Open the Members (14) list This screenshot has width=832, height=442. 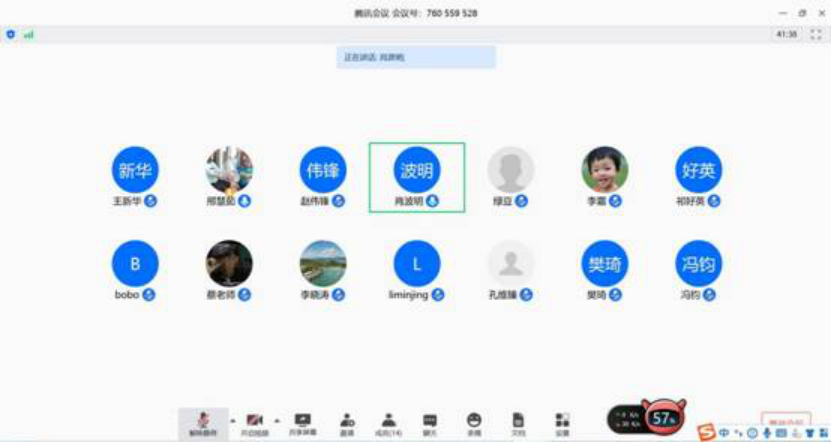pos(388,422)
